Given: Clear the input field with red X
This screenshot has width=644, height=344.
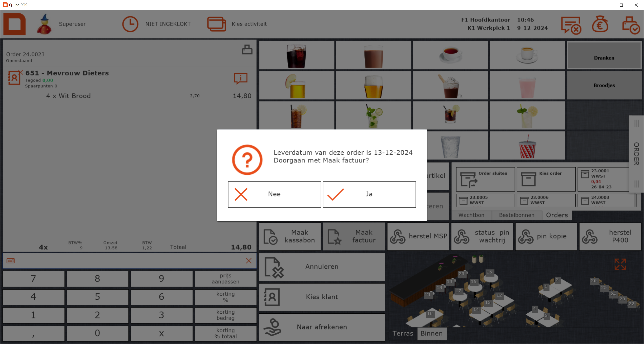Looking at the screenshot, I should click(249, 261).
